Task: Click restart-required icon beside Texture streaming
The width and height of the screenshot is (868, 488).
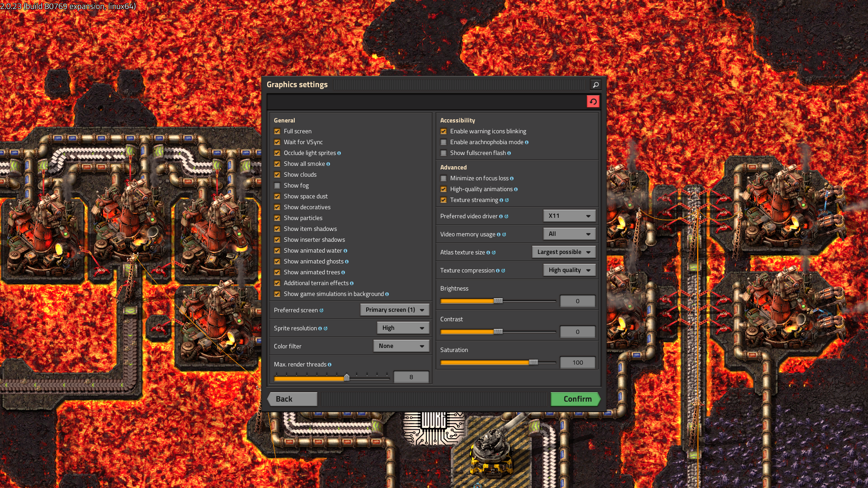Action: pos(507,200)
